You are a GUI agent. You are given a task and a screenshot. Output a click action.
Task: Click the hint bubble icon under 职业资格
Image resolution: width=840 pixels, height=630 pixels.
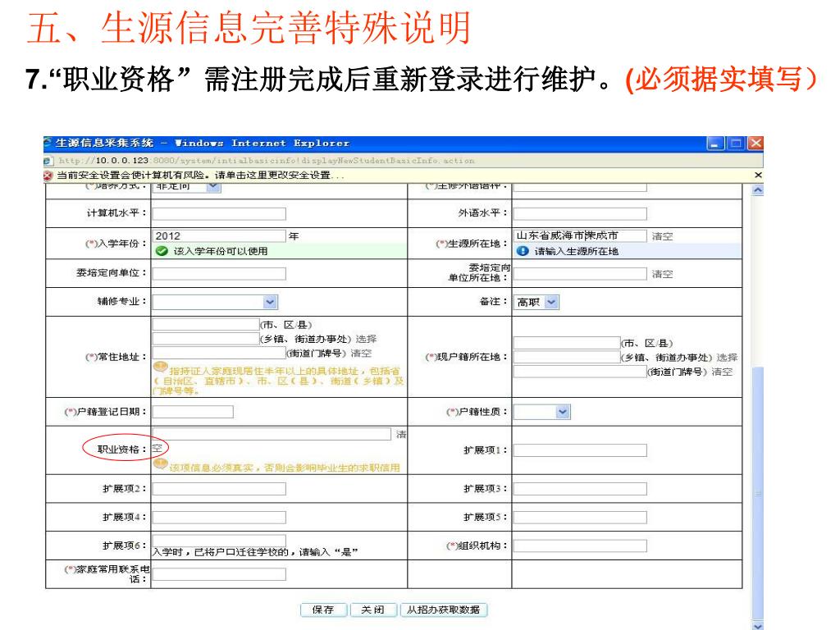tap(160, 464)
